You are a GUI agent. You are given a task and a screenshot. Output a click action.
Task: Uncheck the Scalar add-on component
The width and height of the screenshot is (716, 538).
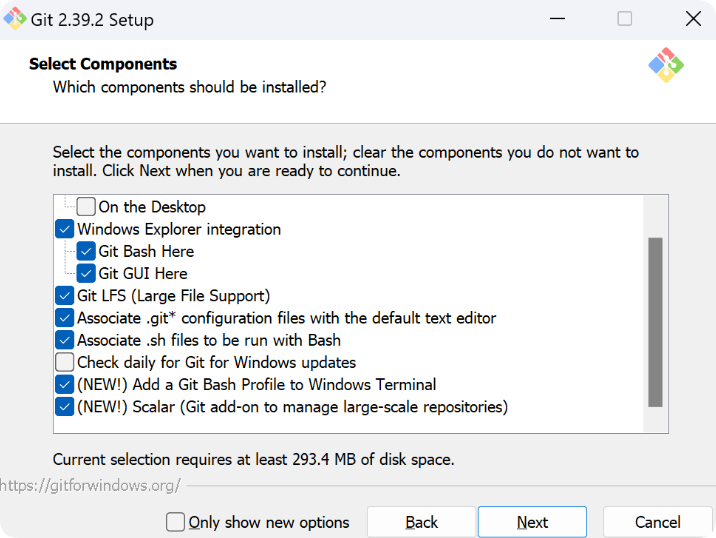(64, 406)
